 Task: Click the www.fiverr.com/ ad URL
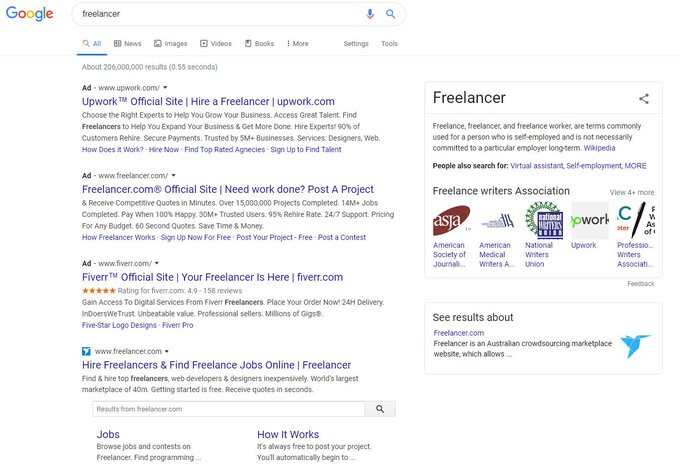coord(125,263)
